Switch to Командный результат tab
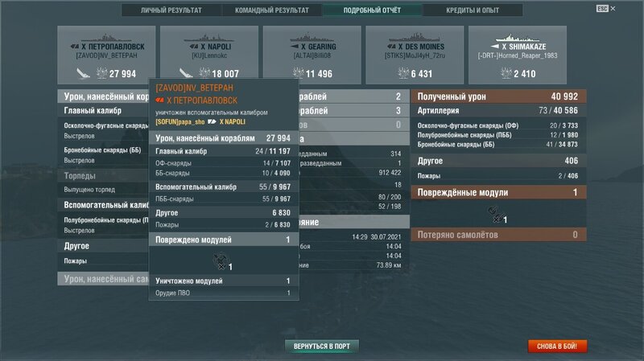This screenshot has height=361, width=644. (272, 10)
